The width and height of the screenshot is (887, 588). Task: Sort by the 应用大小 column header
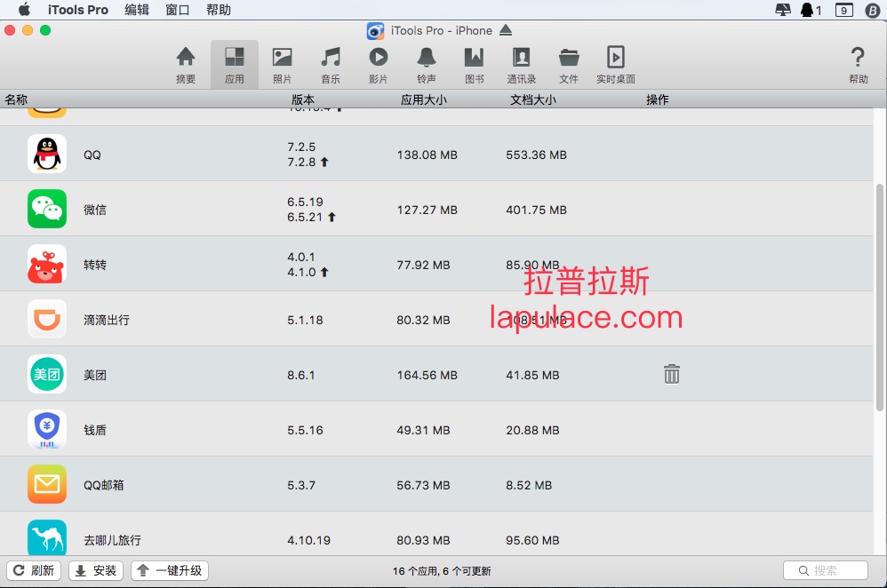tap(424, 99)
